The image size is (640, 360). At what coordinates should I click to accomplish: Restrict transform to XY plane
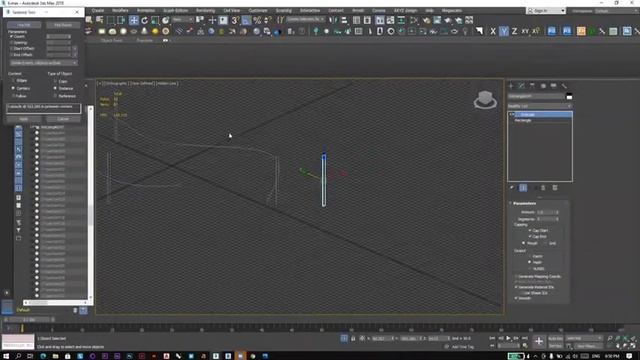tap(525, 31)
